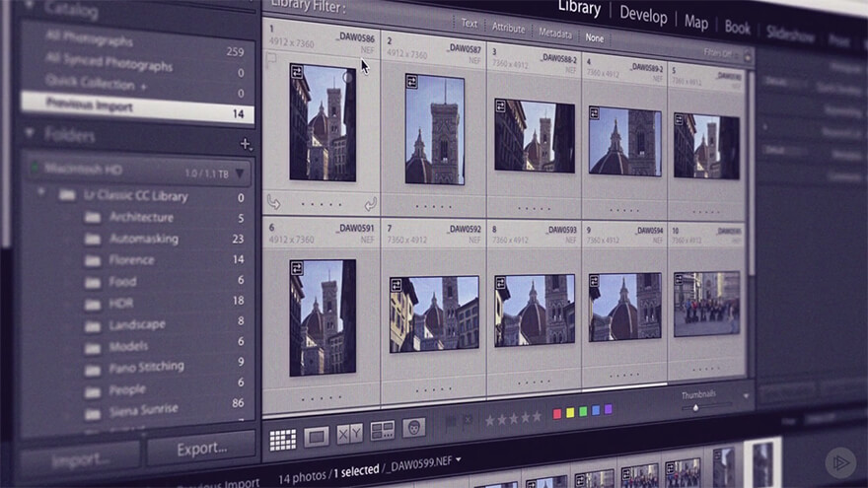Open People face view
This screenshot has width=868, height=488.
pyautogui.click(x=414, y=427)
